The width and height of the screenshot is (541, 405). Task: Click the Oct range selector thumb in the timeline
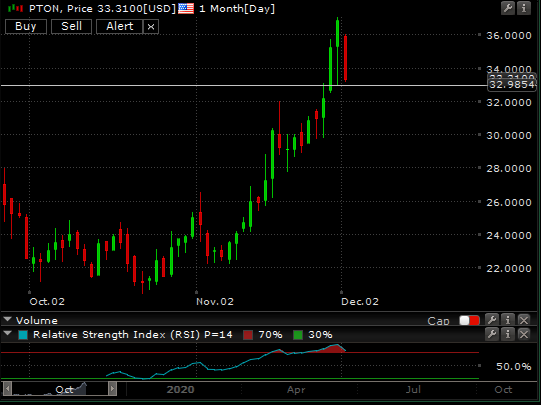[60, 389]
